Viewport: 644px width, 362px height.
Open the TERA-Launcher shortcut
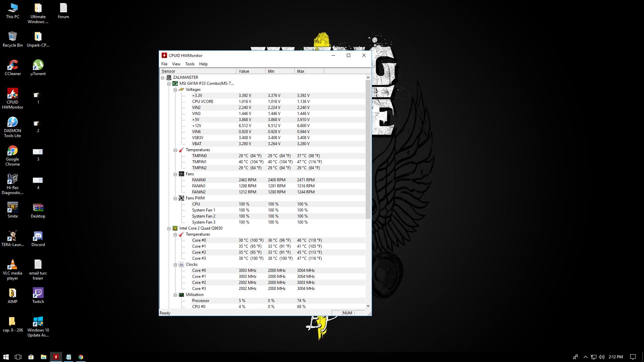(13, 239)
